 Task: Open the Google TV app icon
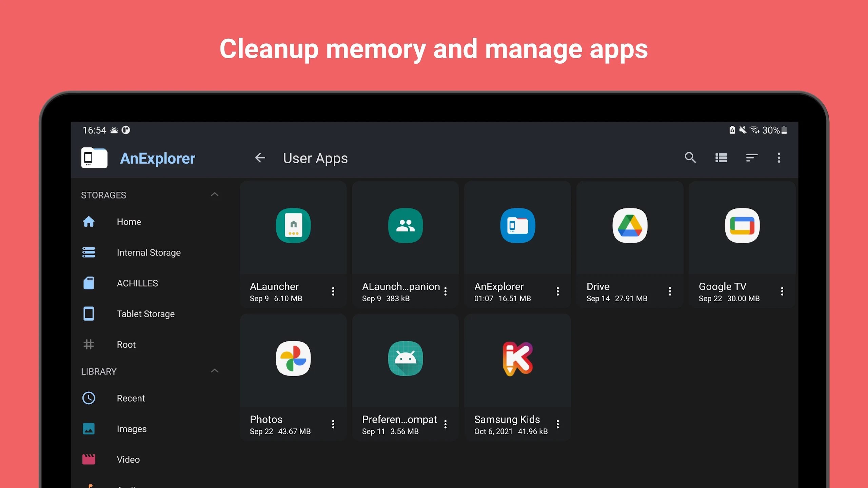(742, 225)
